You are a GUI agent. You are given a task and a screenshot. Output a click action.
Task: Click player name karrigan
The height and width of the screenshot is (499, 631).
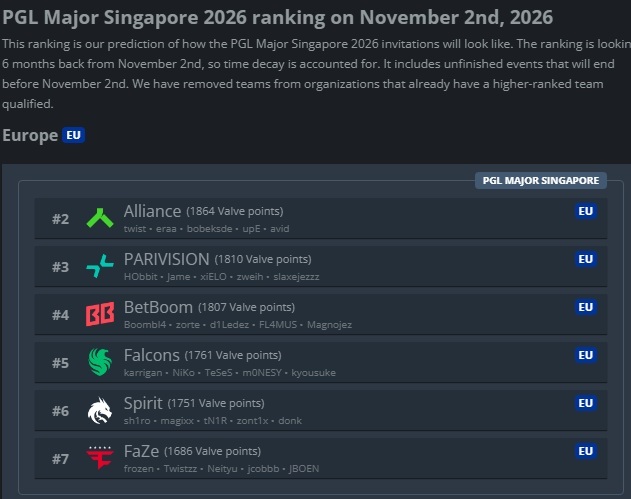143,373
